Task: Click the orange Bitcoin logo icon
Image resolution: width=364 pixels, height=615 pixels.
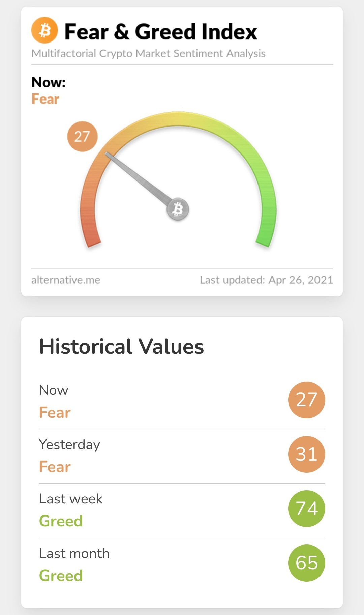Action: coord(44,31)
